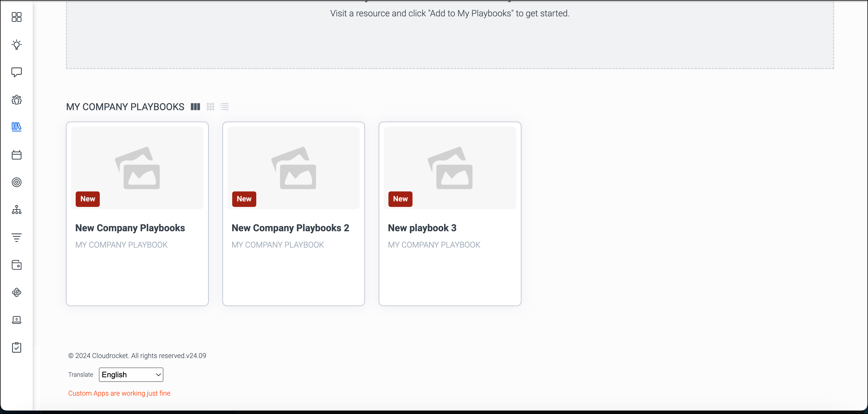Image resolution: width=868 pixels, height=414 pixels.
Task: Click thumbnail of New playbook 3 card
Action: [450, 168]
